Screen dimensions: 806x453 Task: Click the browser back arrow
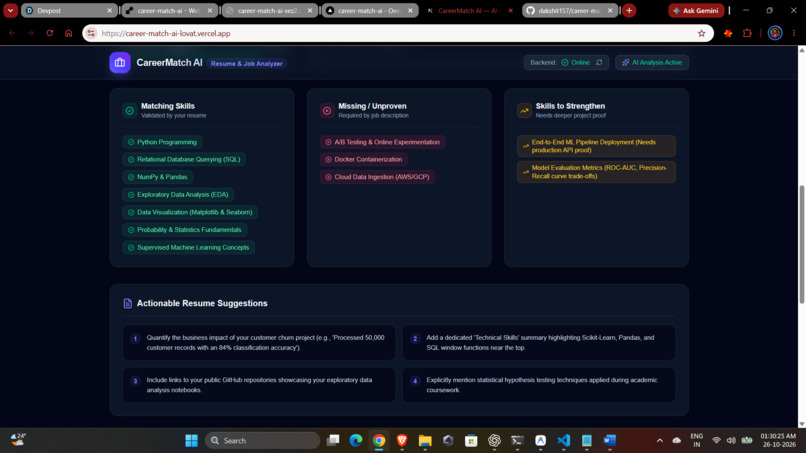[12, 33]
